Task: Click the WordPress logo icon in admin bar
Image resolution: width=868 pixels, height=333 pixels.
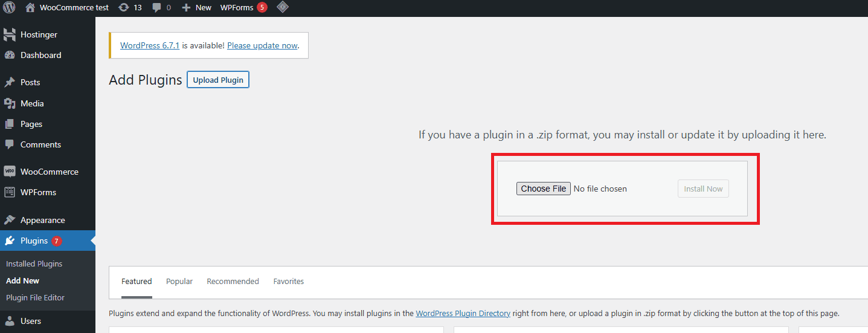Action: (x=9, y=8)
